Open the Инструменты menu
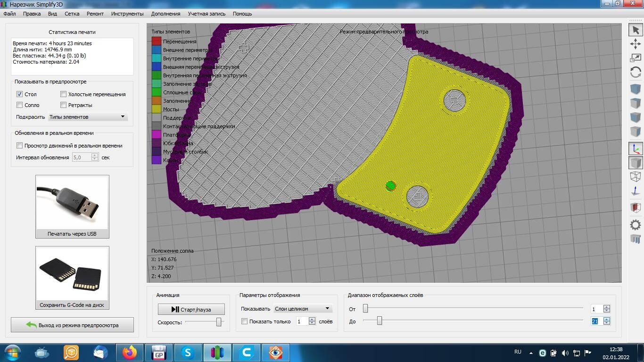Viewport: 644px width, 362px height. pos(127,14)
